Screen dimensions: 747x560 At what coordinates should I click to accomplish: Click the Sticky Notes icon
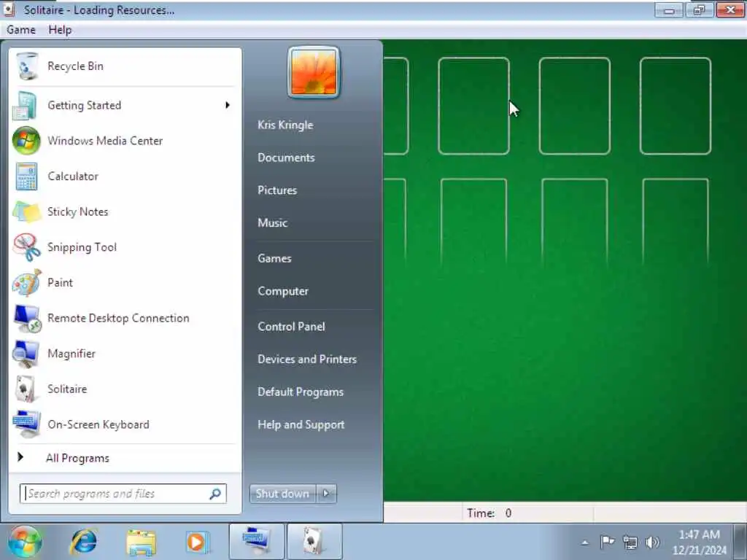click(27, 212)
